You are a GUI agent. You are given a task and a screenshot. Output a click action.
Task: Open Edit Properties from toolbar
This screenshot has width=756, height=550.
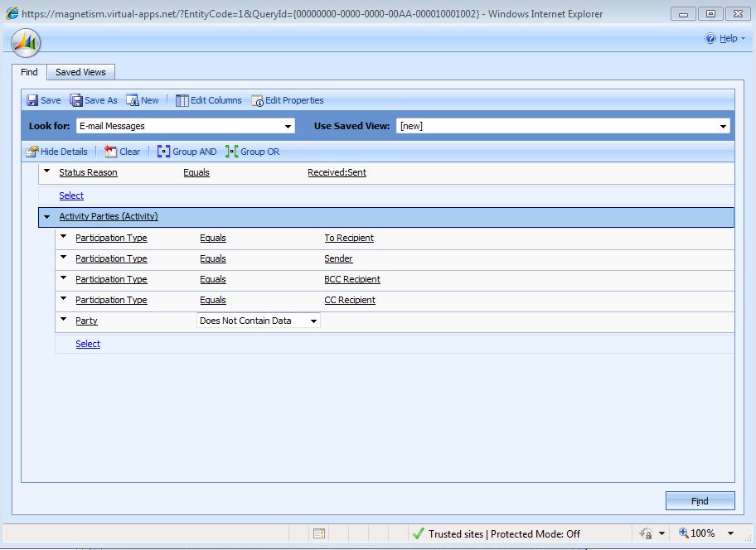tap(257, 100)
